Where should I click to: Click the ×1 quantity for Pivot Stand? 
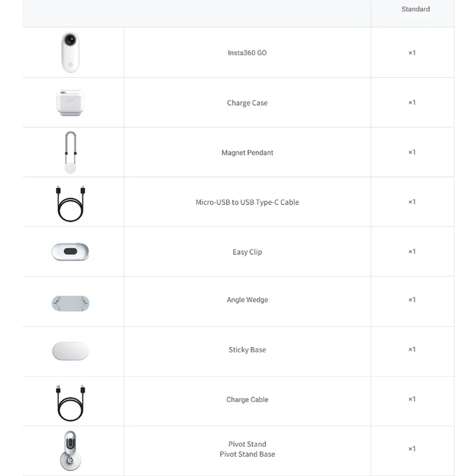412,449
